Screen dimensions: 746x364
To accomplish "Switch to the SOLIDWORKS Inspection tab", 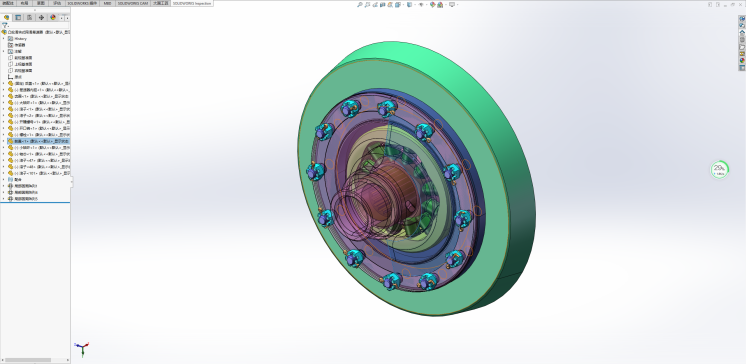I will 192,3.
